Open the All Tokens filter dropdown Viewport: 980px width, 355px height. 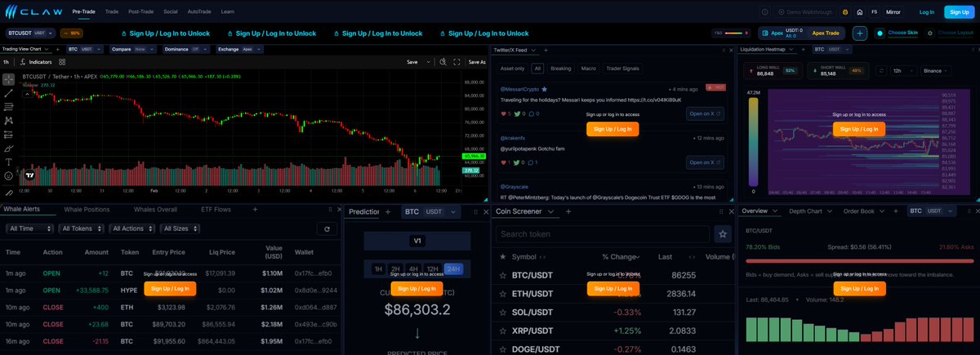tap(82, 229)
